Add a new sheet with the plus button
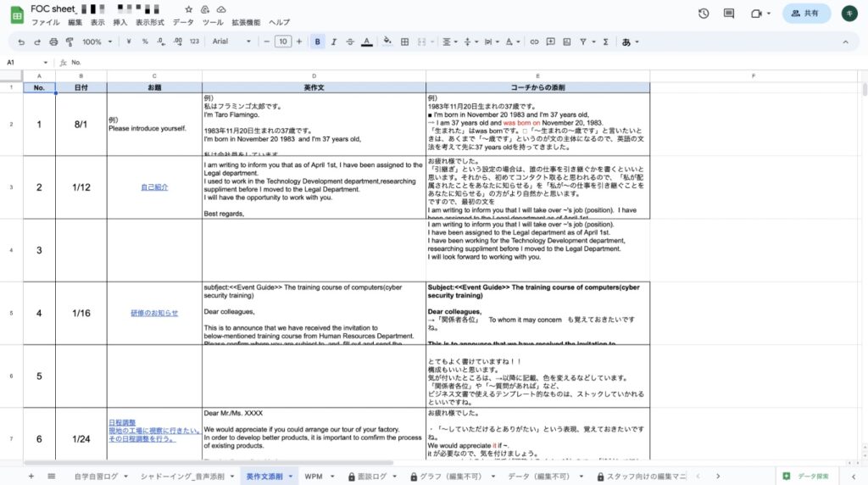 [31, 477]
